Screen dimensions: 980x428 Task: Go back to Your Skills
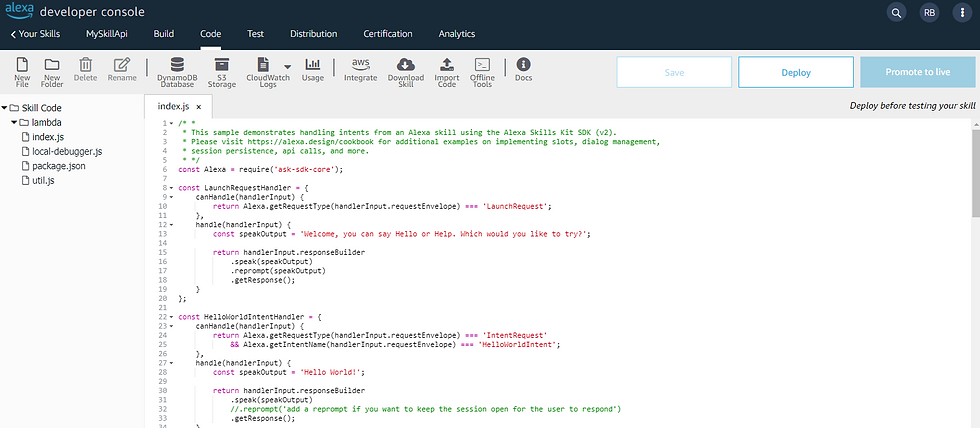(36, 34)
